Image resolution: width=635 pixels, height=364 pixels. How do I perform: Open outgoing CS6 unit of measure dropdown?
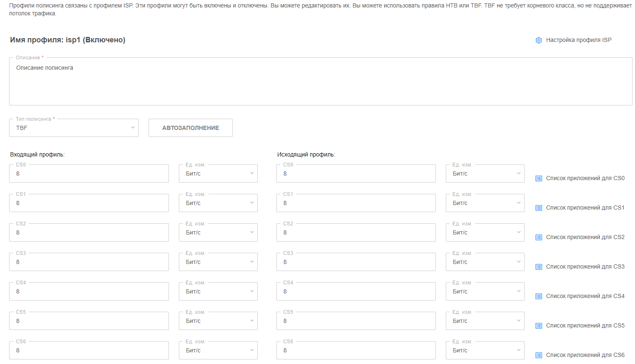(485, 350)
